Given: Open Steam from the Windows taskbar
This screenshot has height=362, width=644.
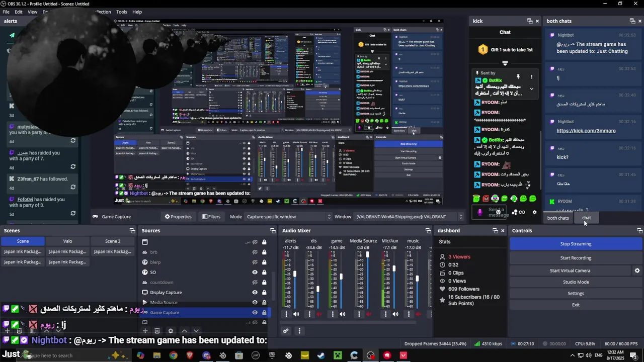Looking at the screenshot, I should tap(321, 355).
